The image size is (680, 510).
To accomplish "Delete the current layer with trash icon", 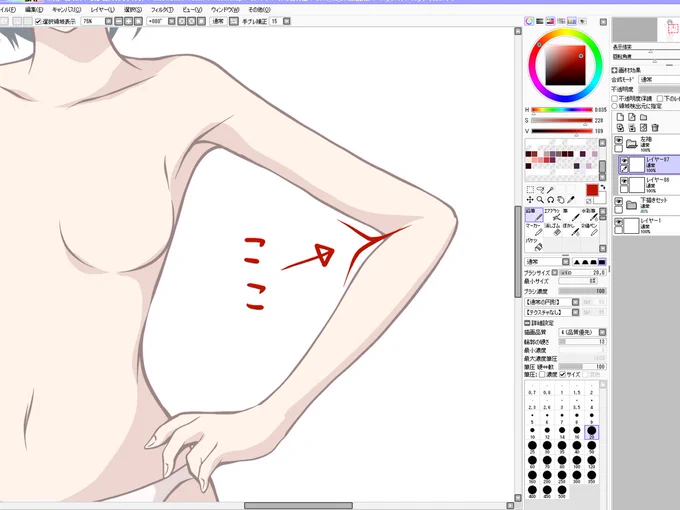I will [x=655, y=128].
